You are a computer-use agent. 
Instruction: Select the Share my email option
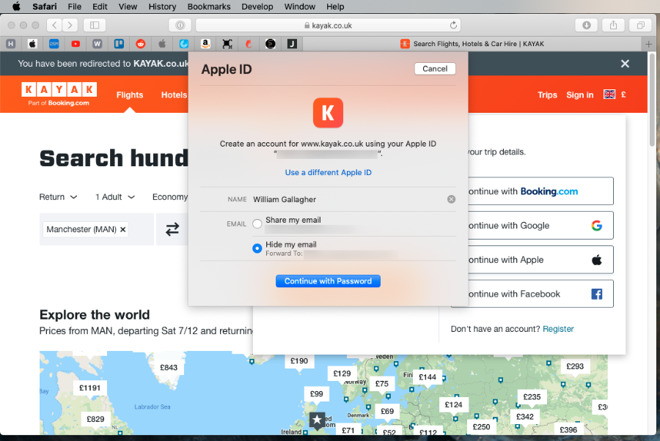point(257,223)
